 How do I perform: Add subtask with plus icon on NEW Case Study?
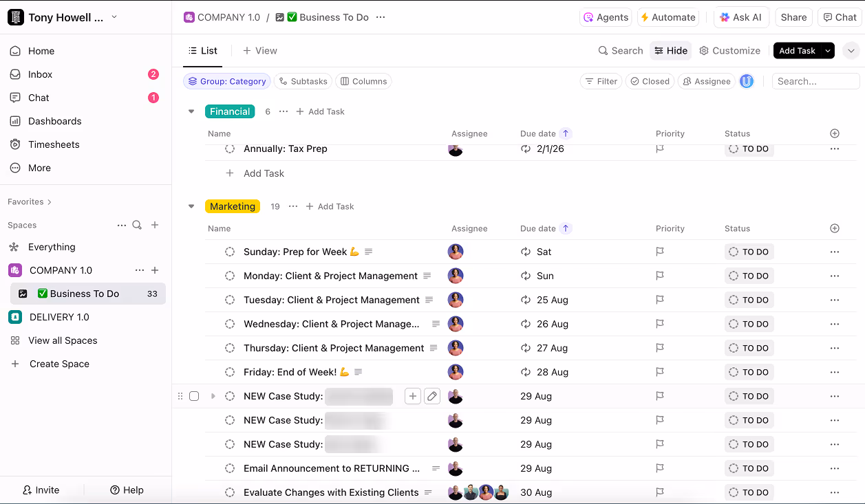412,396
